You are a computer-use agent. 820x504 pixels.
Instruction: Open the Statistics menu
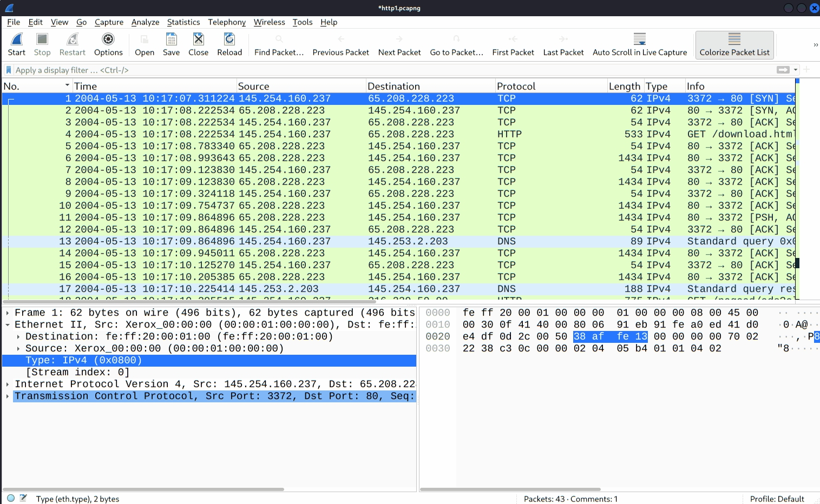tap(183, 22)
